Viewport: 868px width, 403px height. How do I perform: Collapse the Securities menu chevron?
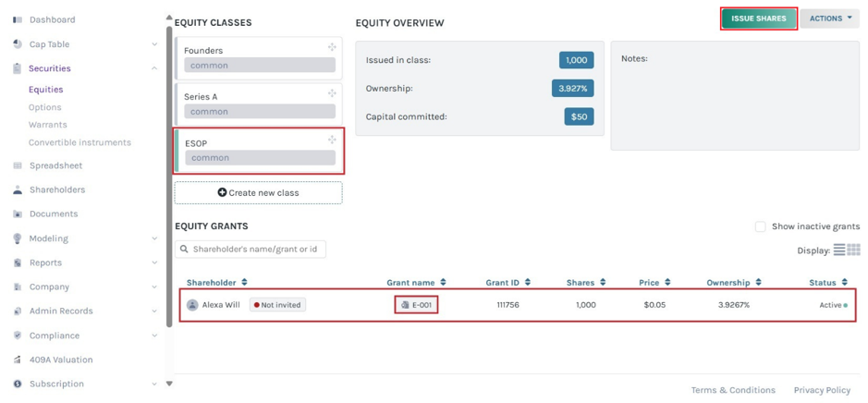click(154, 68)
